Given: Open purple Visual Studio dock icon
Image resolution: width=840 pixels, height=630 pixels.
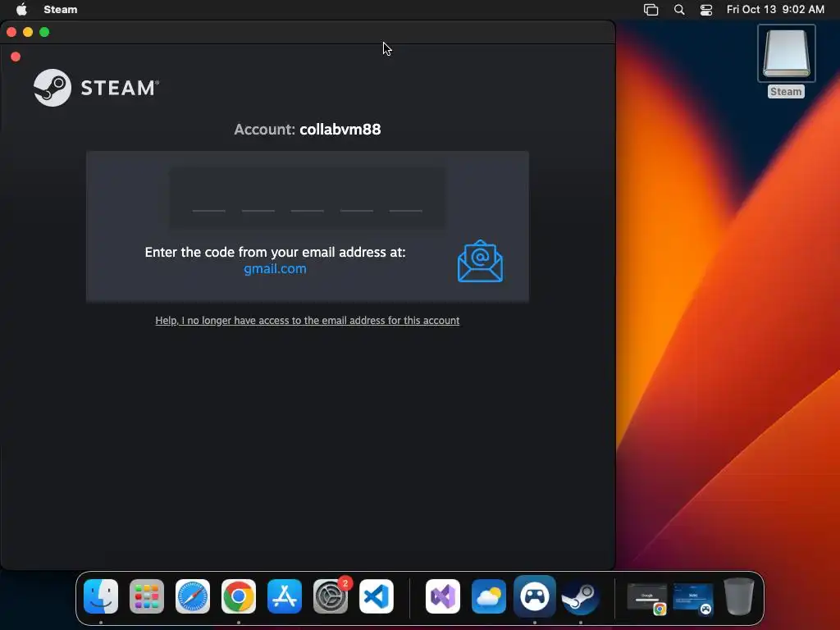Looking at the screenshot, I should pyautogui.click(x=442, y=596).
